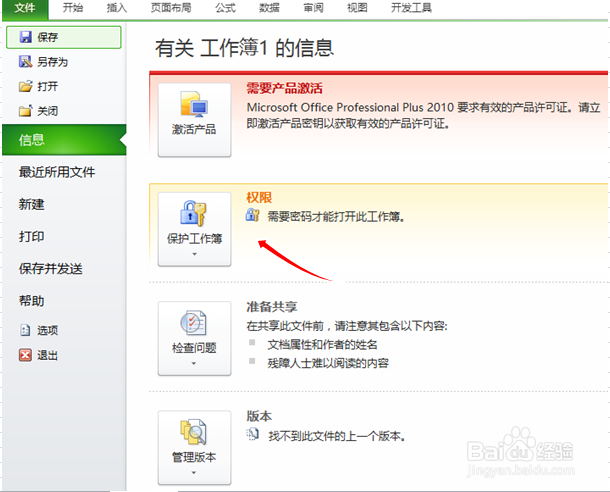Screen dimensions: 610x492
Task: Click text 找不到此文件的上一个版本
Action: (337, 436)
